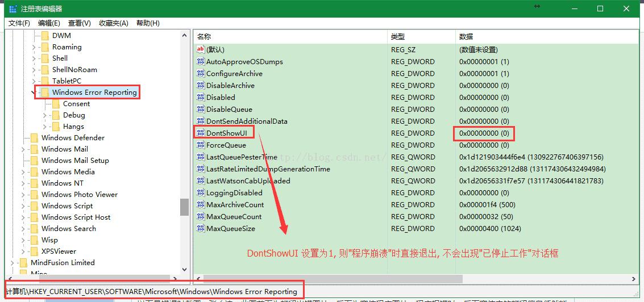
Task: Expand the Windows Mail key
Action: point(23,149)
